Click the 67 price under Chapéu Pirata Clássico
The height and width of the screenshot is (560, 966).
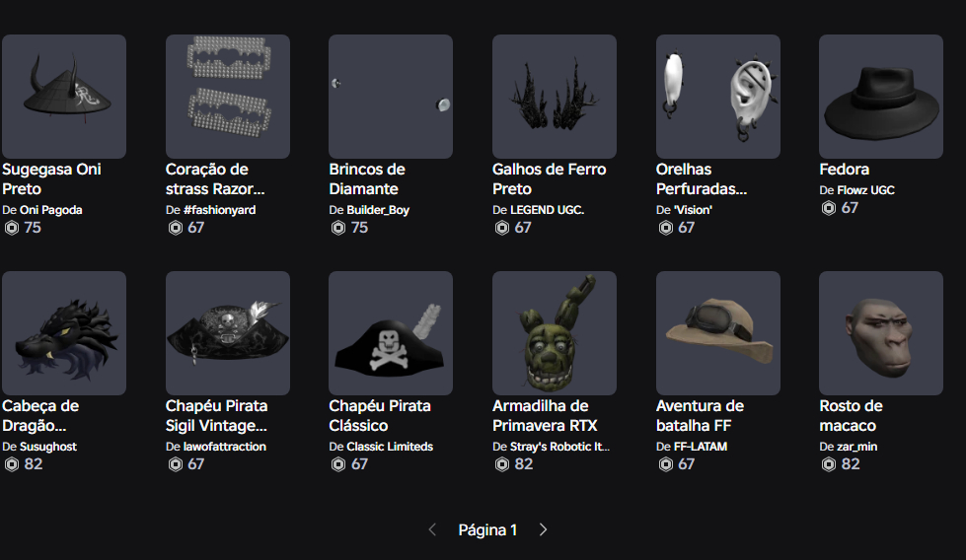(x=359, y=464)
